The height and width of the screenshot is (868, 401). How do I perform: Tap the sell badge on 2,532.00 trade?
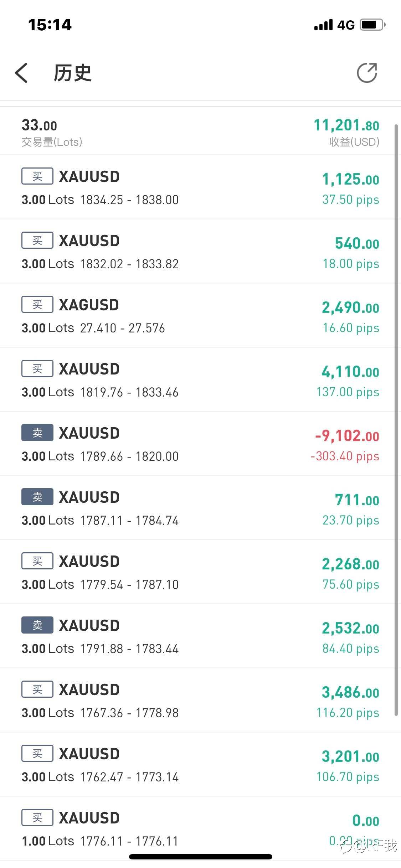(37, 625)
